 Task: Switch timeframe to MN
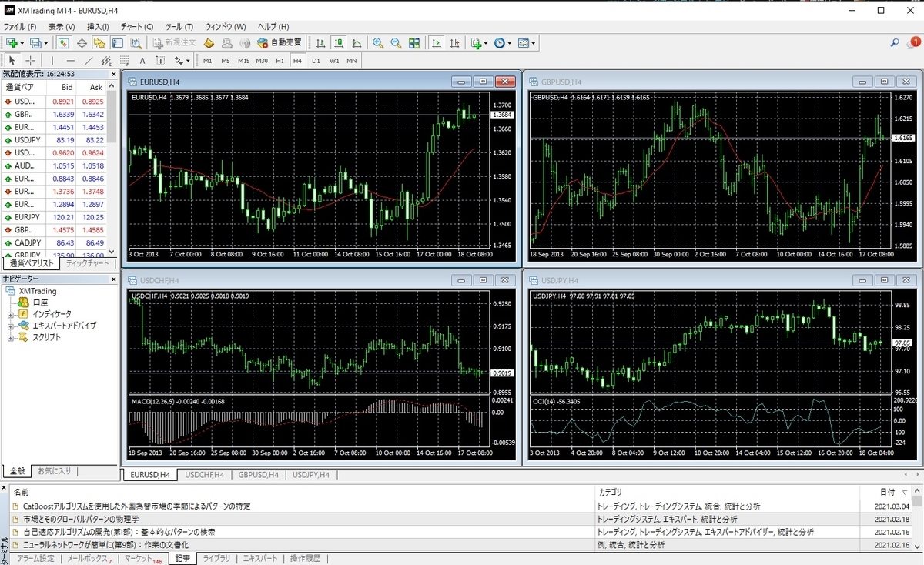[x=352, y=60]
